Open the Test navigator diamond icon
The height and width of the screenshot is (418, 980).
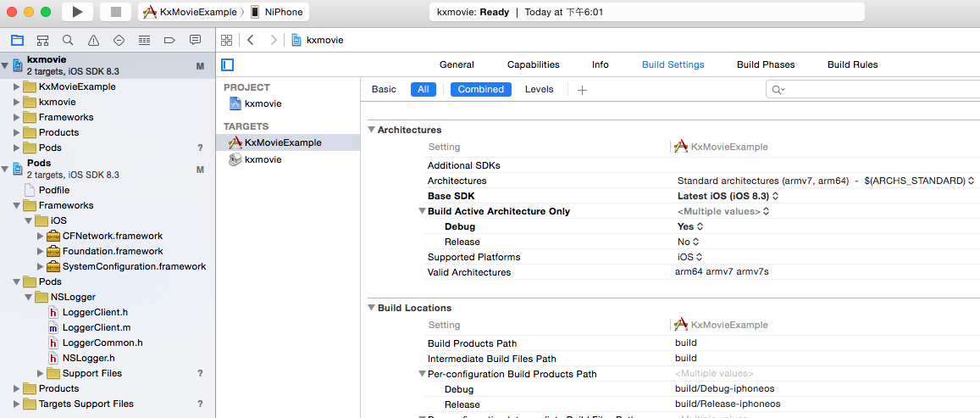point(119,41)
